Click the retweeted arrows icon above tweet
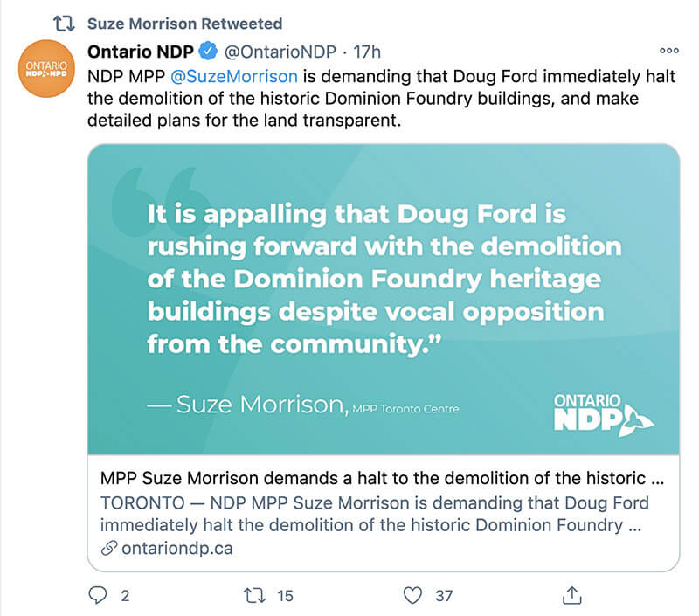Screen dimensions: 699x616 coord(64,23)
